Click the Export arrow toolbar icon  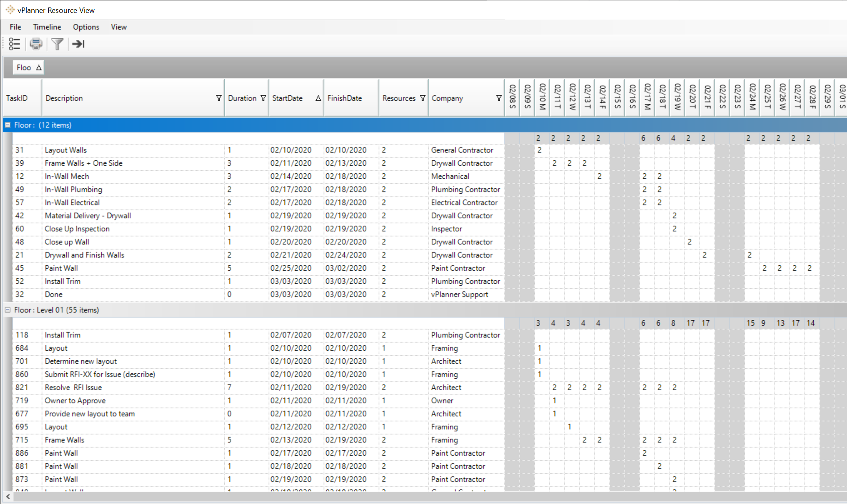click(78, 44)
